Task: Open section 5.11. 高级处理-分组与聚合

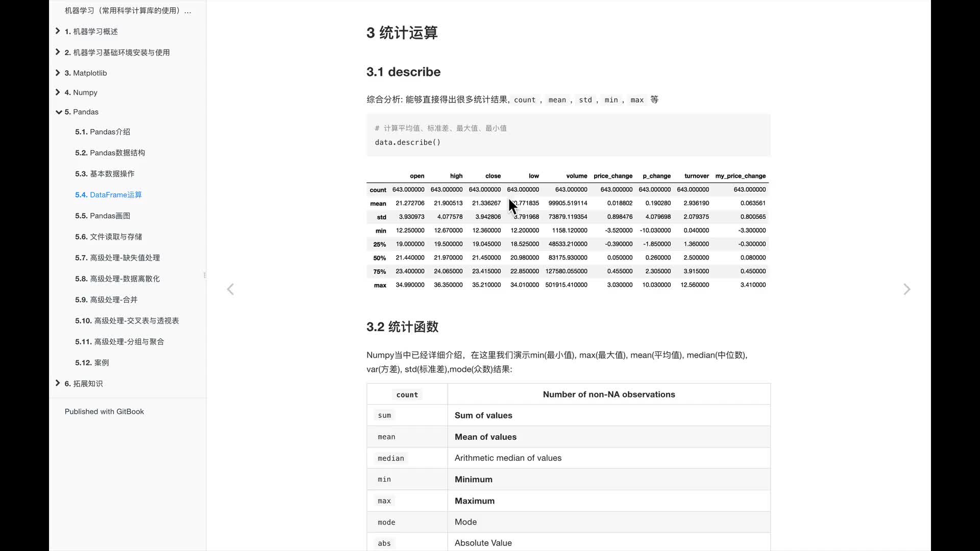Action: 119,341
